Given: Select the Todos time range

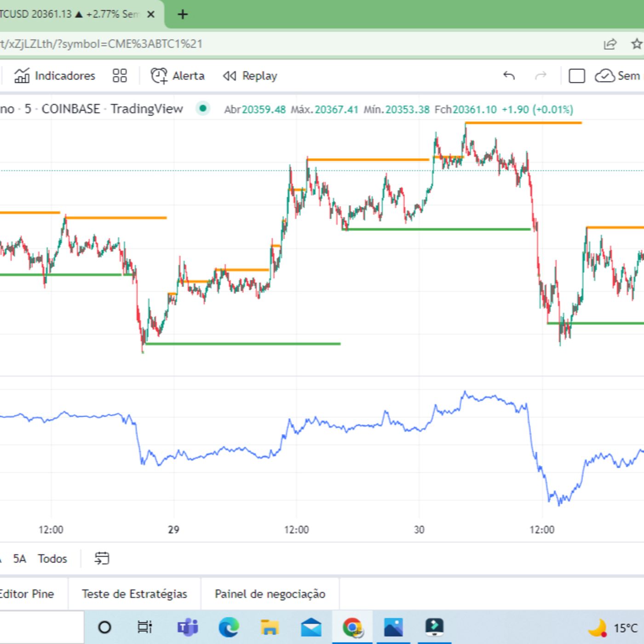Looking at the screenshot, I should 52,558.
